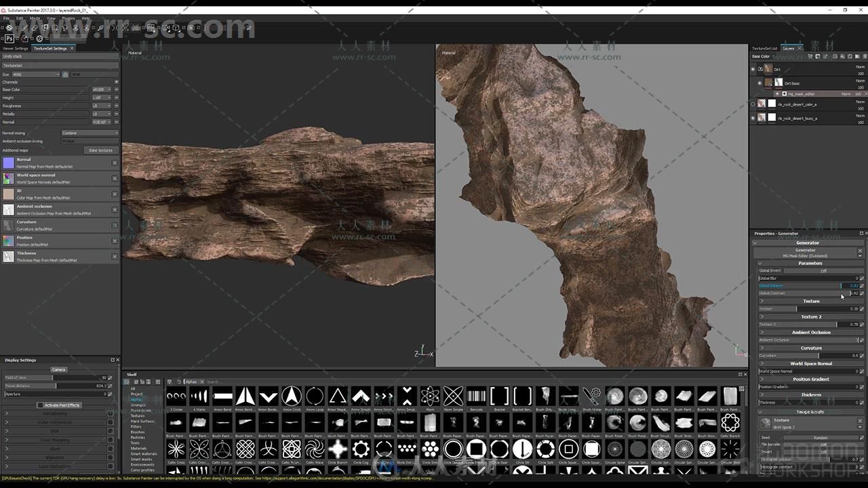Open the Normal mixing Combine dropdown
Viewport: 868px width, 488px height.
[90, 133]
